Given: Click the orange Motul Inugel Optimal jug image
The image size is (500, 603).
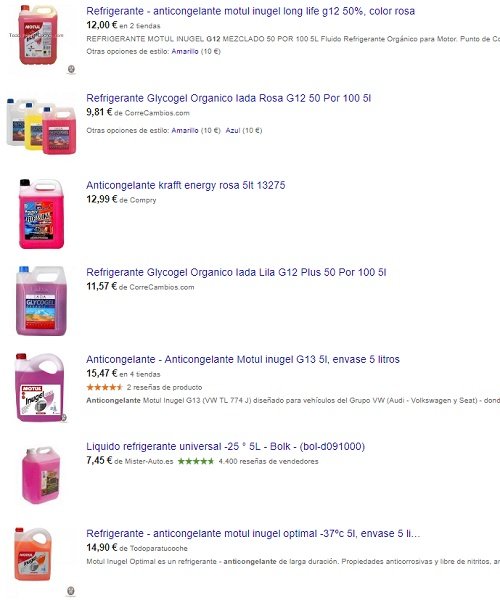Looking at the screenshot, I should coord(33,554).
